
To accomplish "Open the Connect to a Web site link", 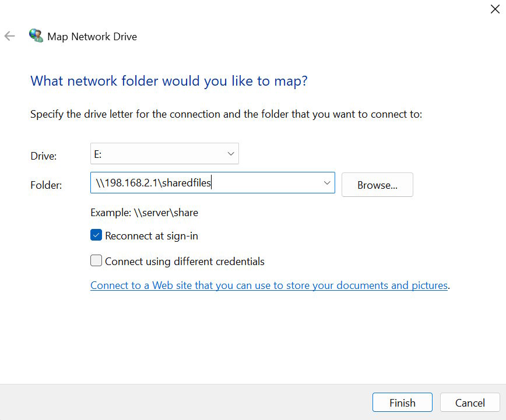I will click(x=269, y=285).
